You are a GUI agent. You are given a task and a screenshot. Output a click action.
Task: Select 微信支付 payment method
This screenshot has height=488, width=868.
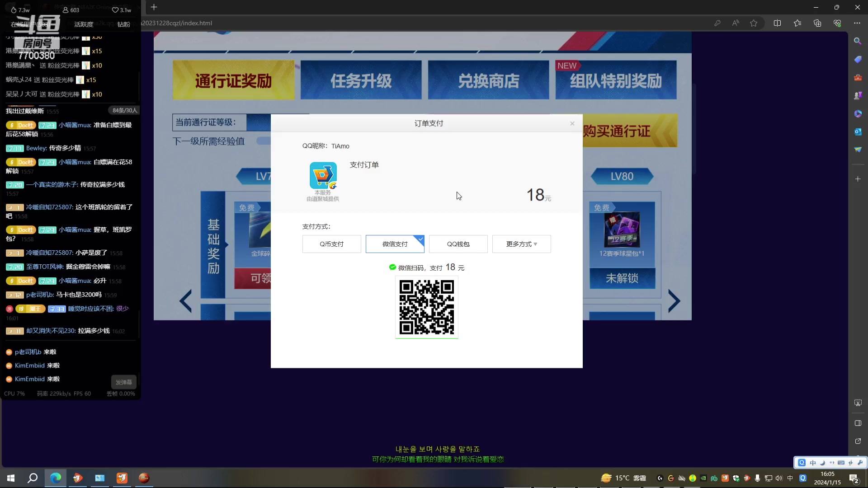[x=395, y=244]
